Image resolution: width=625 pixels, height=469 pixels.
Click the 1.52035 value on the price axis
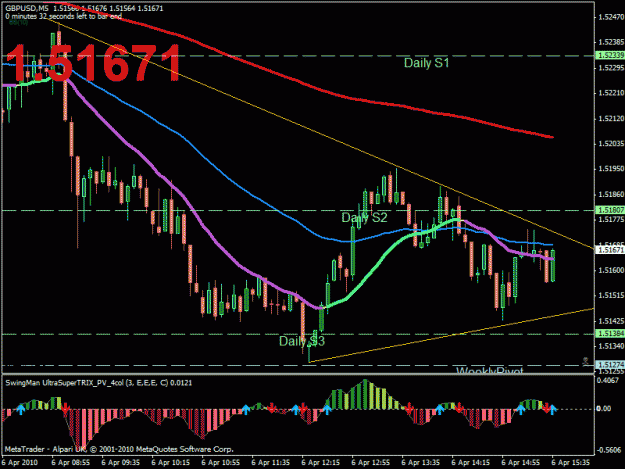pos(611,143)
